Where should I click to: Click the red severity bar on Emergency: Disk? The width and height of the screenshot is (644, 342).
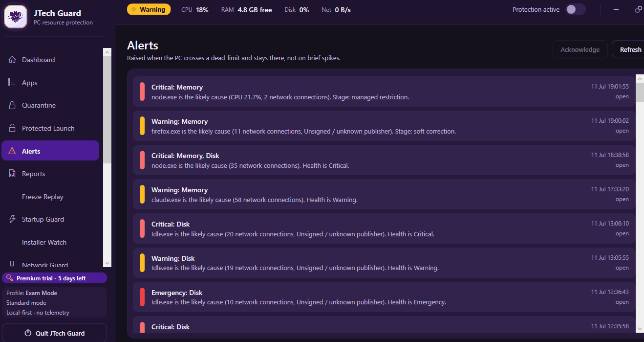click(x=142, y=297)
